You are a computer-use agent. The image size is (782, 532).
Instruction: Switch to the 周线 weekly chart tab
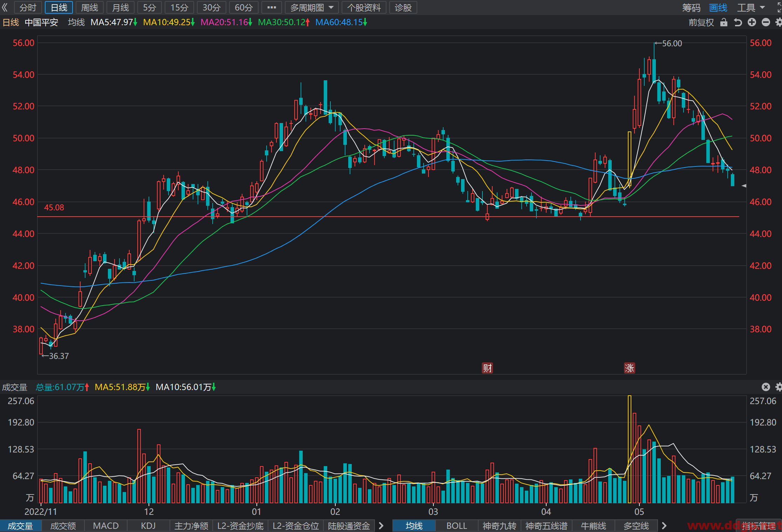(x=90, y=7)
